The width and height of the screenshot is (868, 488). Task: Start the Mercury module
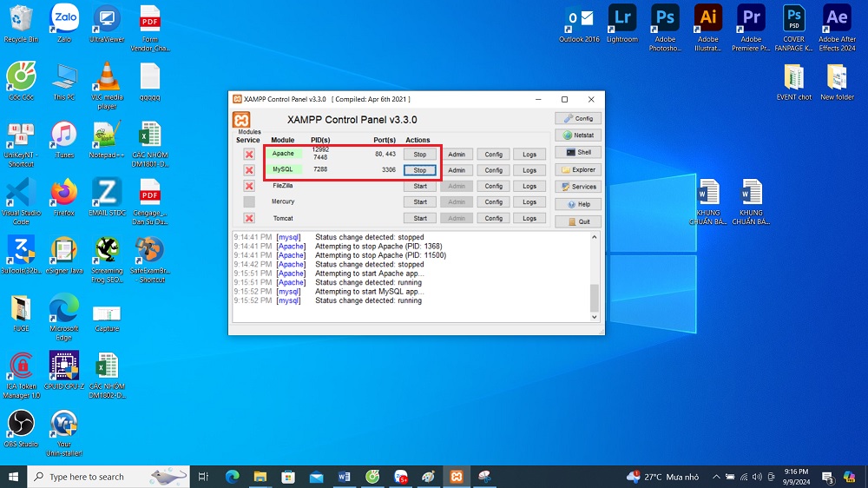[x=420, y=202]
